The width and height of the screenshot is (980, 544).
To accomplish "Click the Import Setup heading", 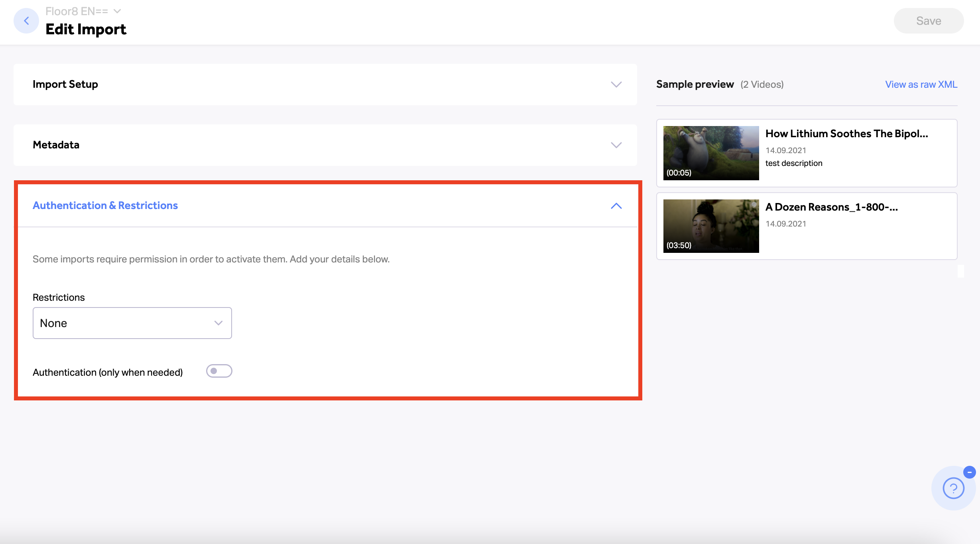I will 65,85.
